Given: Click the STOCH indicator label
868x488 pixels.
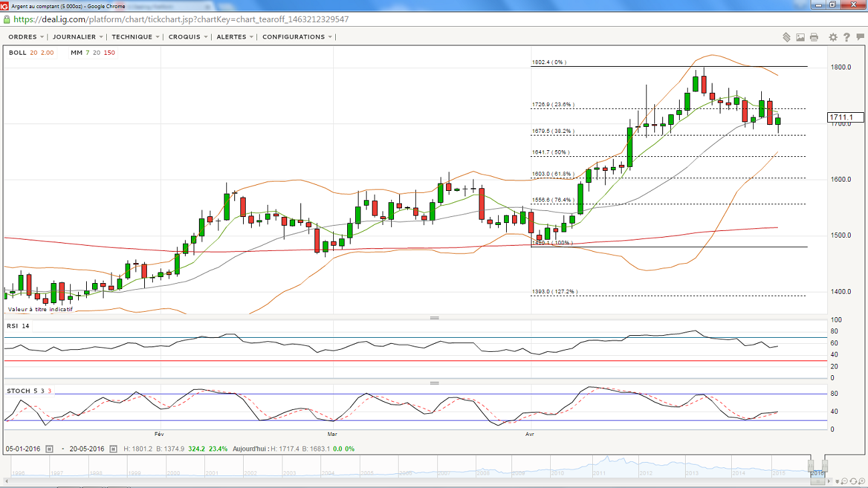Looking at the screenshot, I should (18, 391).
